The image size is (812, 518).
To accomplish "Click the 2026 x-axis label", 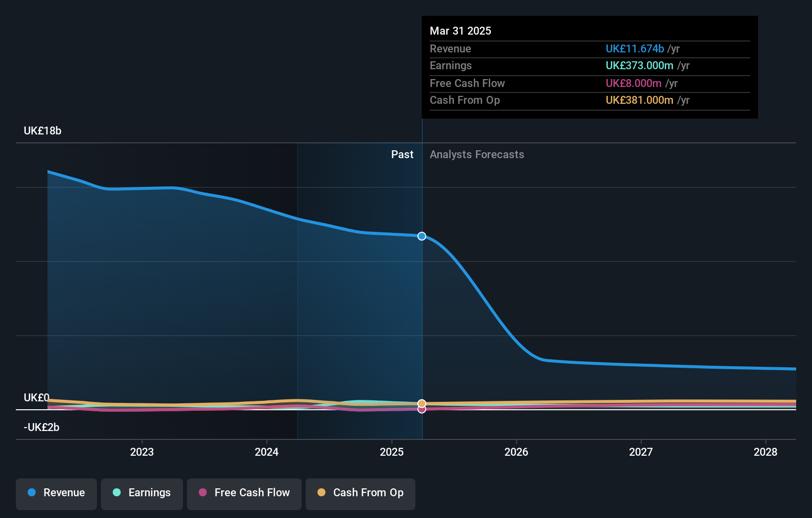I will (516, 452).
